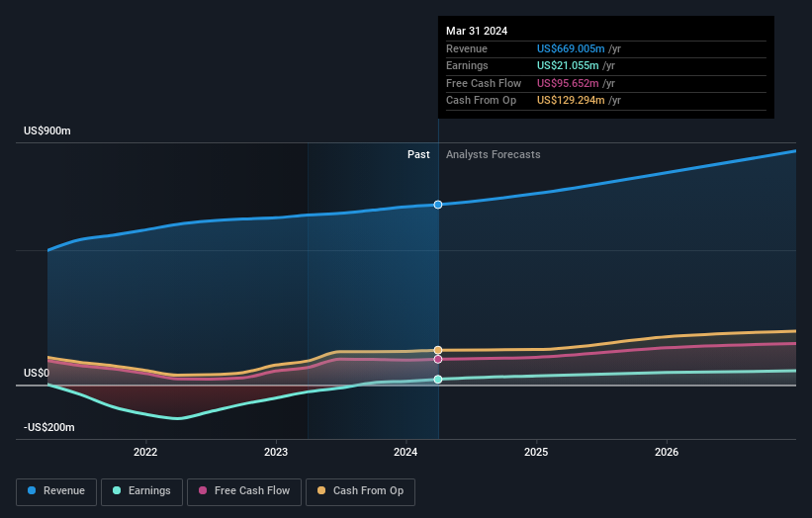Screen dimensions: 812x518
Task: Click the blue Revenue data point marker
Action: (x=438, y=205)
